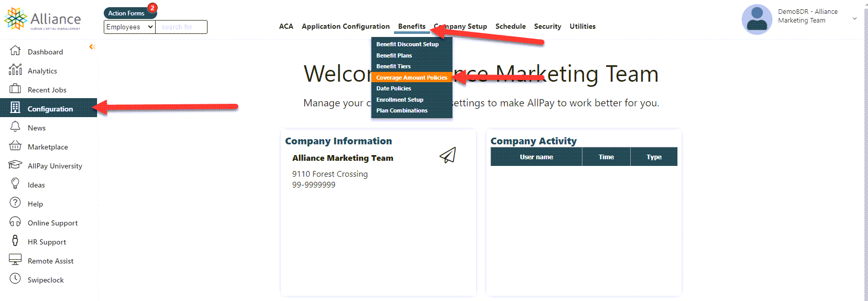Open the Company Setup menu
This screenshot has height=301, width=868.
(460, 26)
